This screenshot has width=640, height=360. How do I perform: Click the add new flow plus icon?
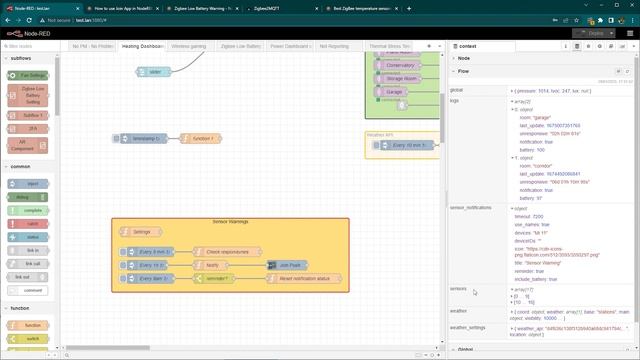tap(429, 46)
